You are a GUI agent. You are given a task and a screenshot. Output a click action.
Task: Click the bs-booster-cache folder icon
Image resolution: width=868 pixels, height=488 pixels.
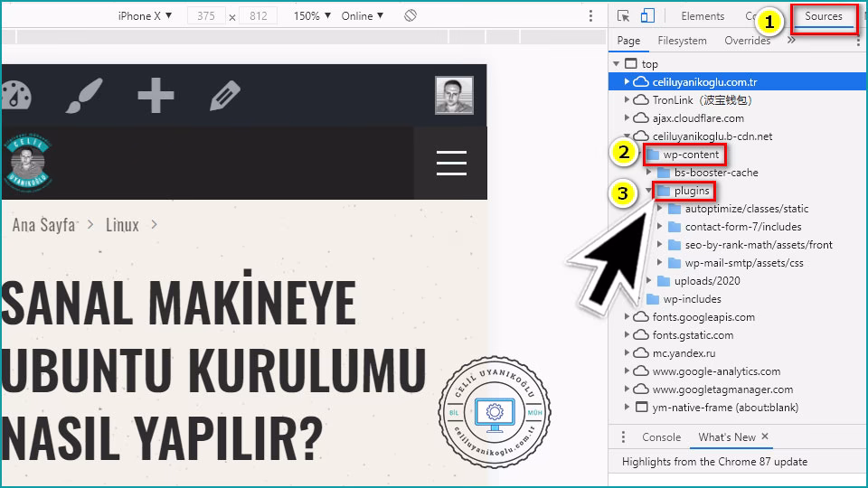click(663, 172)
